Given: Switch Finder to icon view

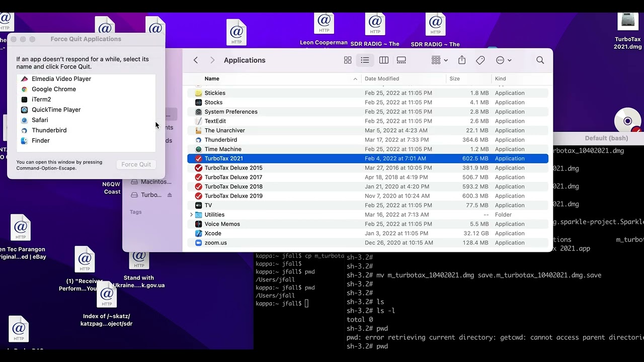Looking at the screenshot, I should (x=348, y=60).
